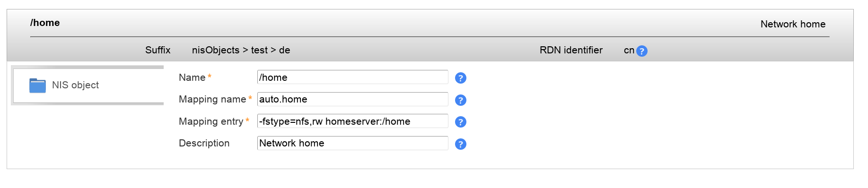This screenshot has width=868, height=188.
Task: Click the blue NIS object folder icon
Action: click(37, 85)
